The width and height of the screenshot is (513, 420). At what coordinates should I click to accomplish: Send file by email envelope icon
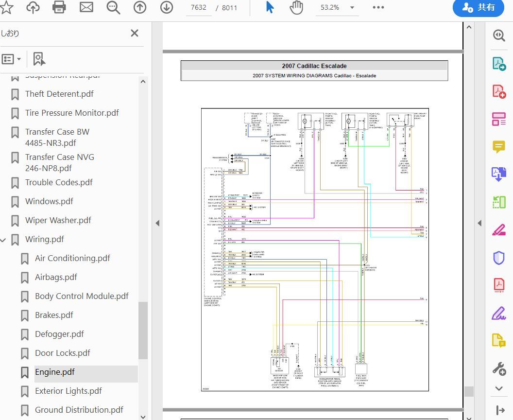click(x=86, y=7)
